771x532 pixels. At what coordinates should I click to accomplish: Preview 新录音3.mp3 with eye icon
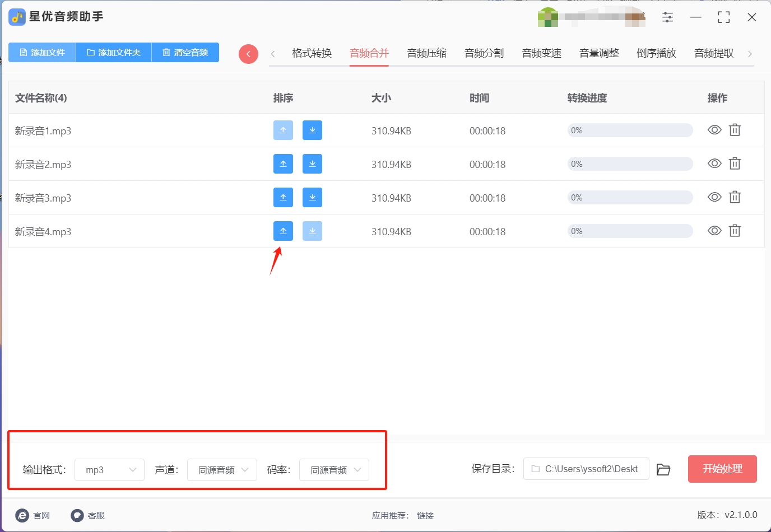click(x=714, y=197)
